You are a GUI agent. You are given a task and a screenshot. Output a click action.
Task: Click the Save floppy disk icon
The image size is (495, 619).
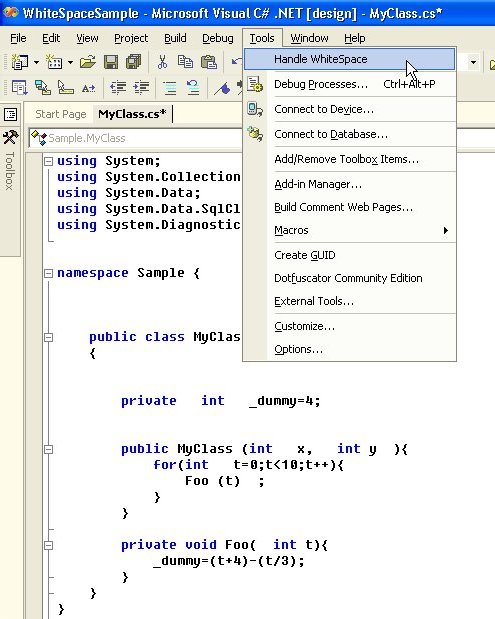click(111, 62)
